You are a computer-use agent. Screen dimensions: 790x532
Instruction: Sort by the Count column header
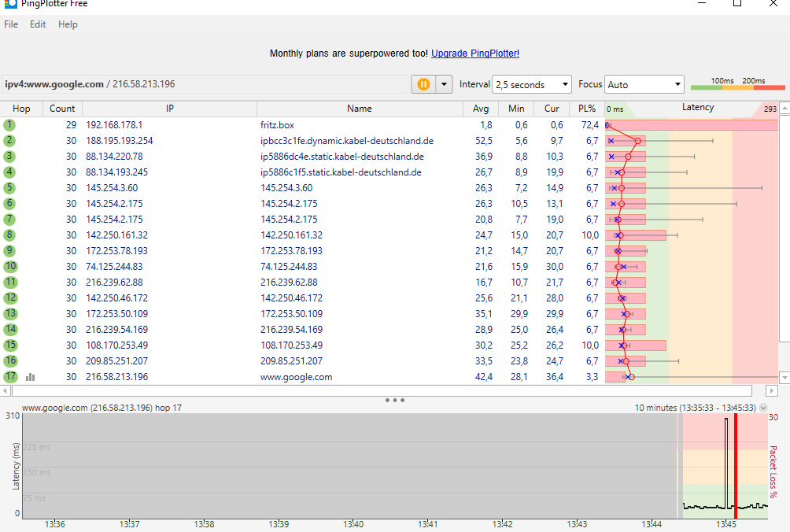[x=62, y=109]
